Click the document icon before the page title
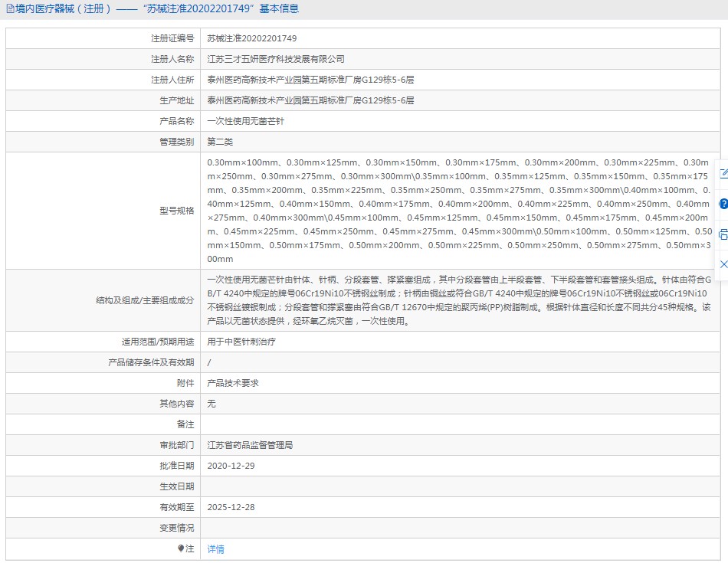Viewport: 728px width, 563px height. (x=10, y=8)
